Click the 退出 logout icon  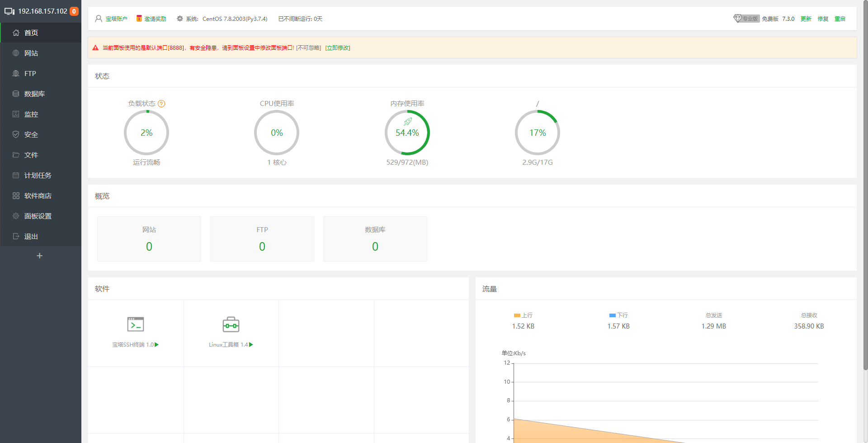click(16, 236)
